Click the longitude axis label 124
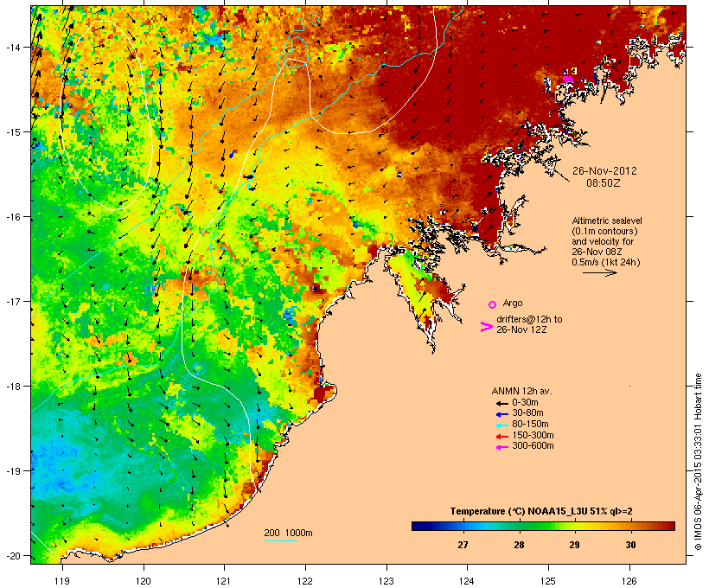The width and height of the screenshot is (709, 588). click(x=467, y=581)
